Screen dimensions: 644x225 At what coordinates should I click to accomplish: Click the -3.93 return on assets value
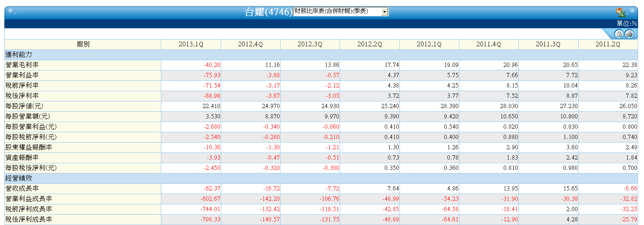pos(214,158)
